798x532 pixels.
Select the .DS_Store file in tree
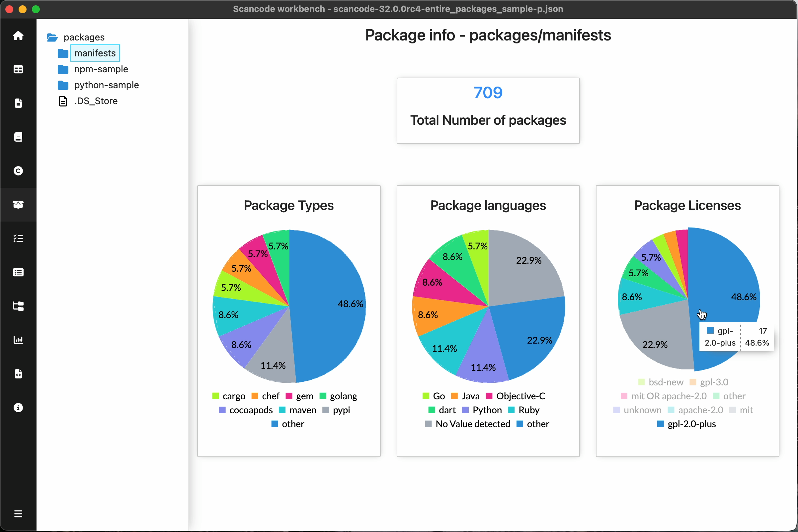[x=96, y=101]
